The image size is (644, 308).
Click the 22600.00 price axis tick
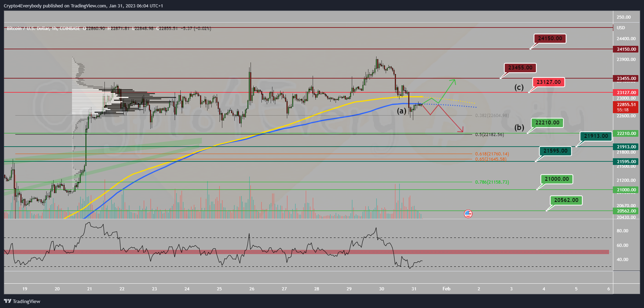[626, 116]
